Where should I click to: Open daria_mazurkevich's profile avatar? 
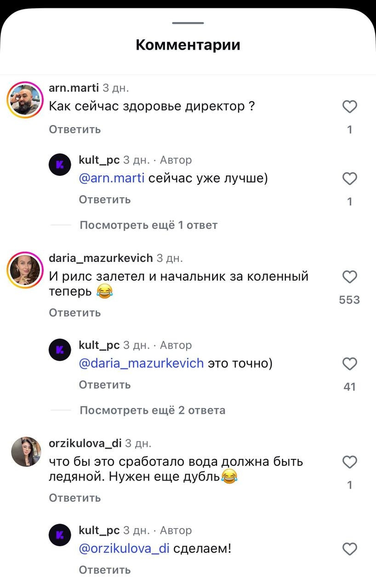25,269
